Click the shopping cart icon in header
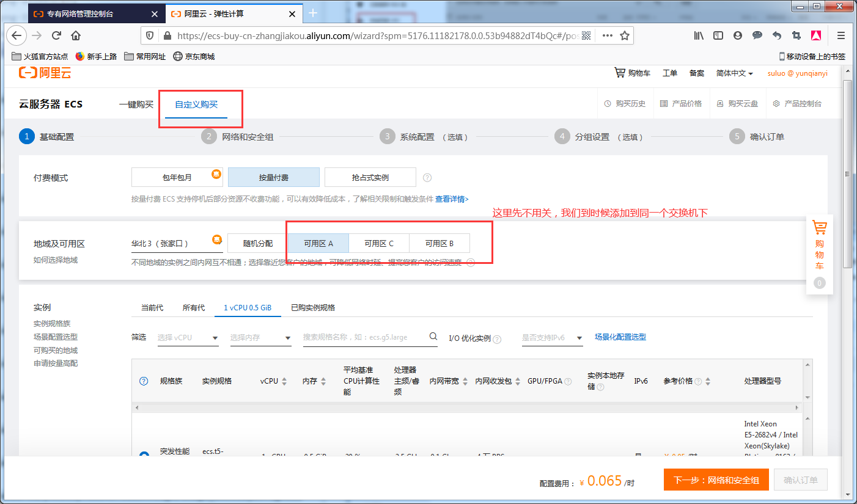 coord(620,73)
